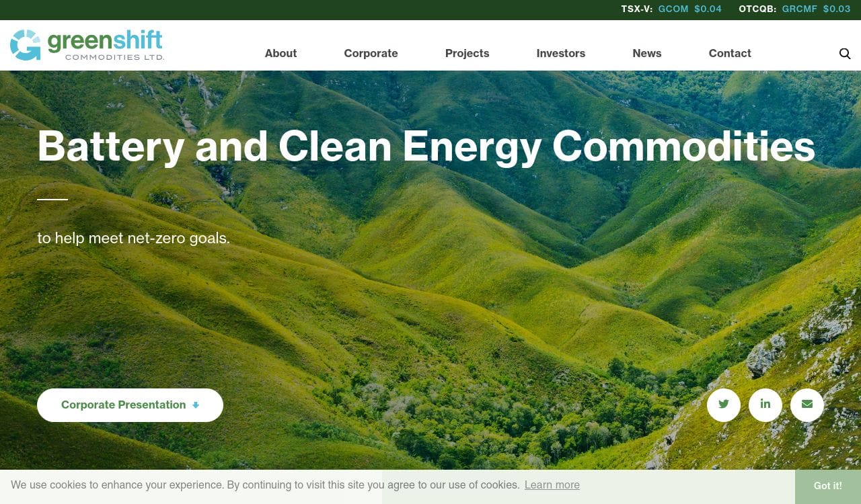Expand the Investors menu

point(560,53)
